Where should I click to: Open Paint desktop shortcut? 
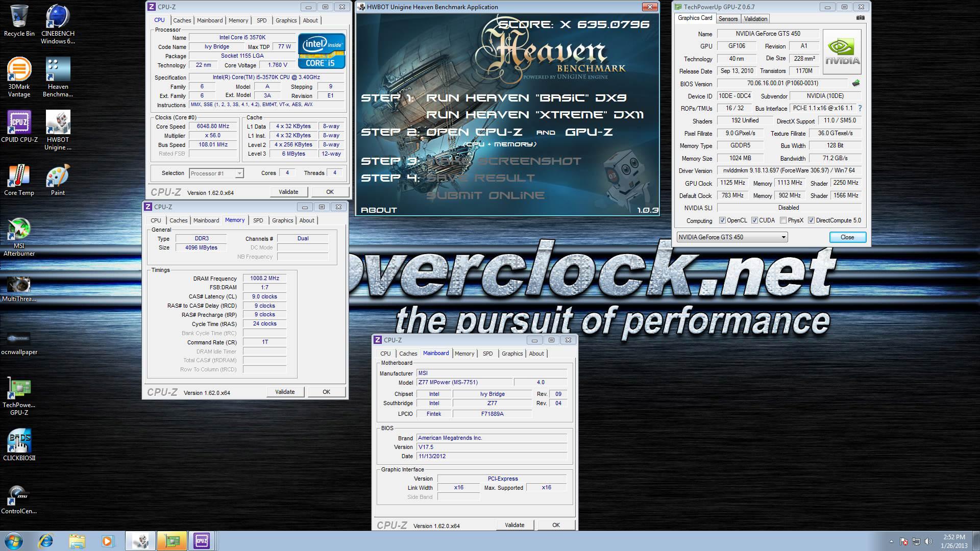58,180
